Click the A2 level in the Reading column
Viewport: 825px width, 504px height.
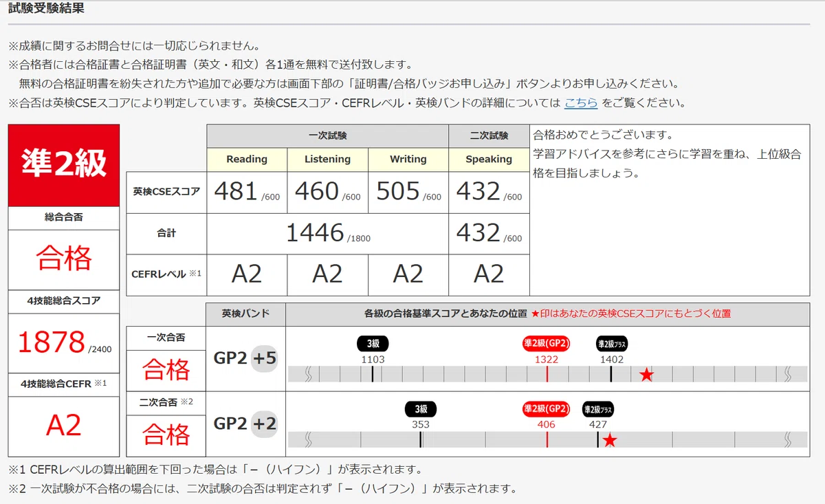point(247,274)
